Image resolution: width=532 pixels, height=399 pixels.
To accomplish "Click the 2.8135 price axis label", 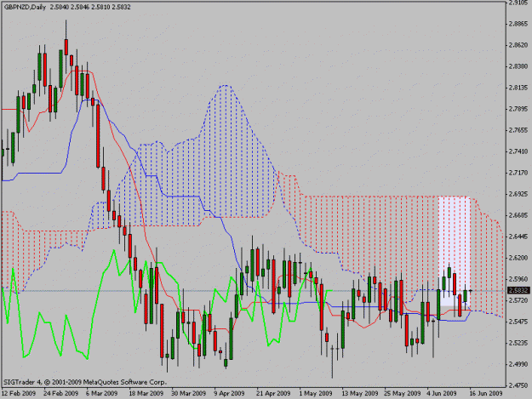I will click(x=518, y=88).
